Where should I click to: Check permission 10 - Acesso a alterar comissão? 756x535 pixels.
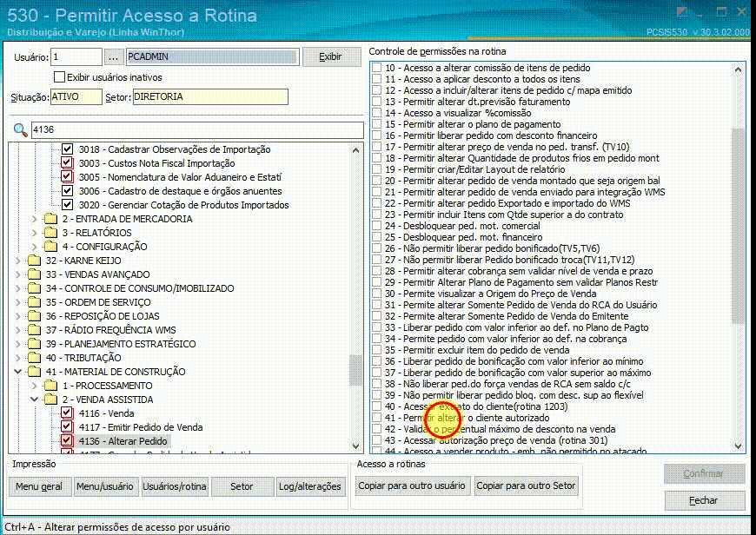[x=377, y=68]
